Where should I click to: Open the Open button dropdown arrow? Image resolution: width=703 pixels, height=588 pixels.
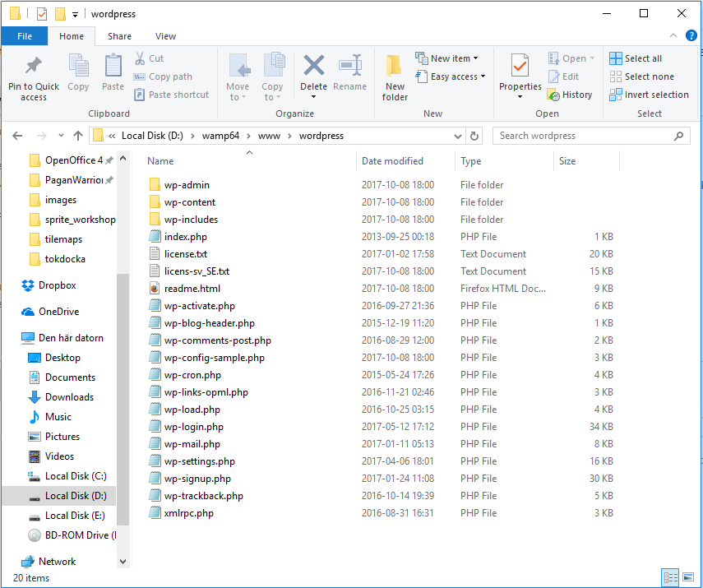coord(592,58)
